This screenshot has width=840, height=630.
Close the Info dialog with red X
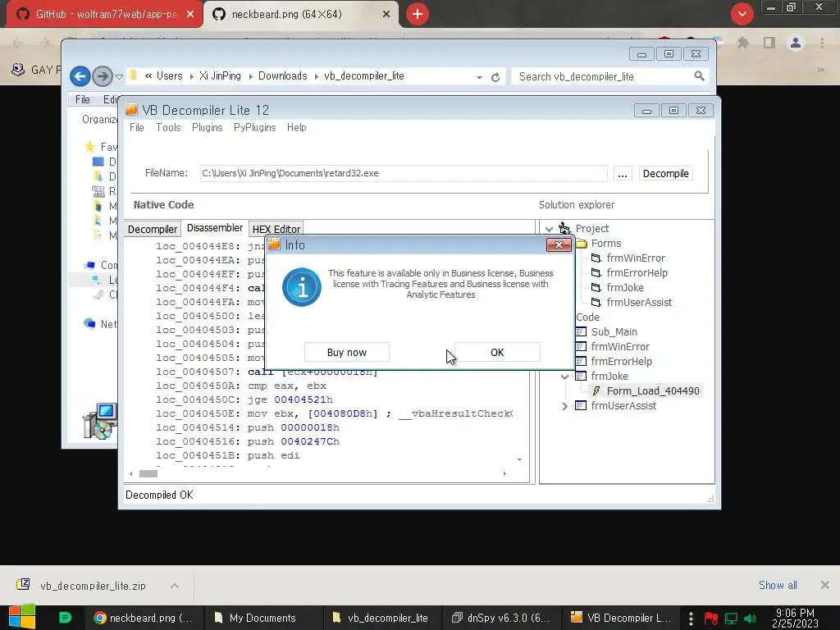[559, 244]
